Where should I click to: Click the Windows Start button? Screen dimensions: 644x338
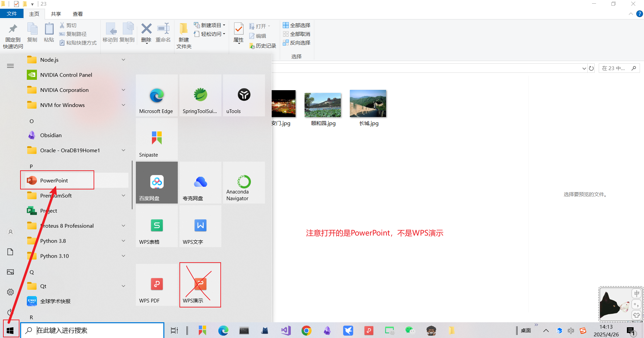coord(10,330)
